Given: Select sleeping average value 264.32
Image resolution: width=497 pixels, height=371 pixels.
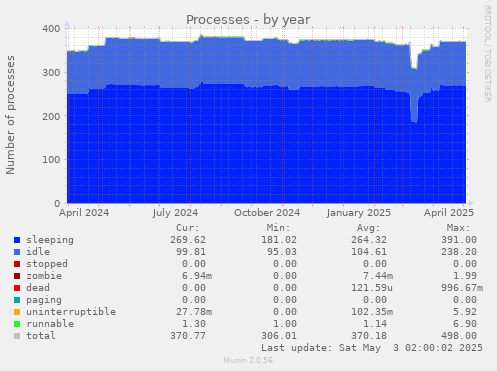Looking at the screenshot, I should click(369, 240).
